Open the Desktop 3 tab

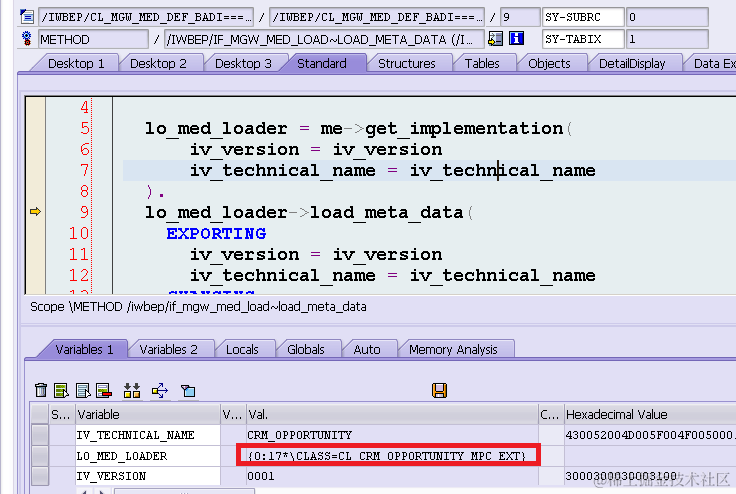(243, 63)
